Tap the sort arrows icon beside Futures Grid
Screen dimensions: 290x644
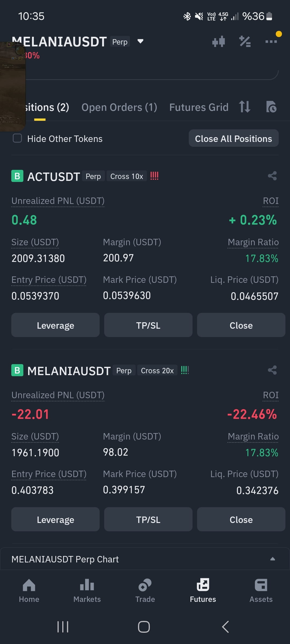pos(245,107)
